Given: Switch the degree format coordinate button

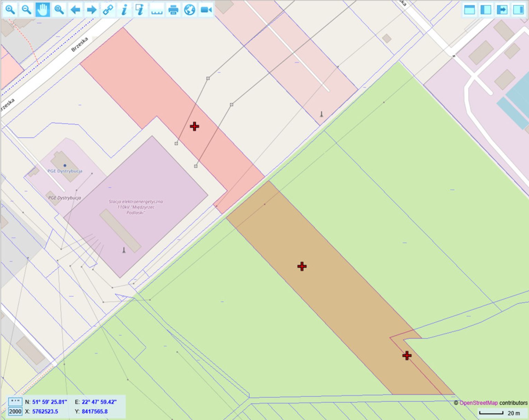Looking at the screenshot, I should [15, 402].
